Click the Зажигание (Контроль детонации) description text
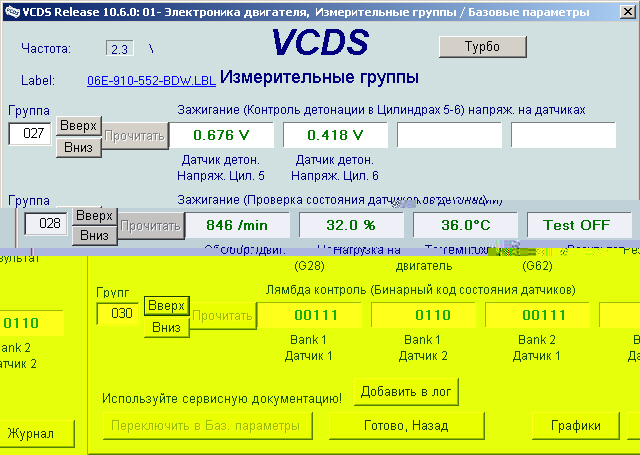Screen dimensions: 640x455 pyautogui.click(x=381, y=110)
